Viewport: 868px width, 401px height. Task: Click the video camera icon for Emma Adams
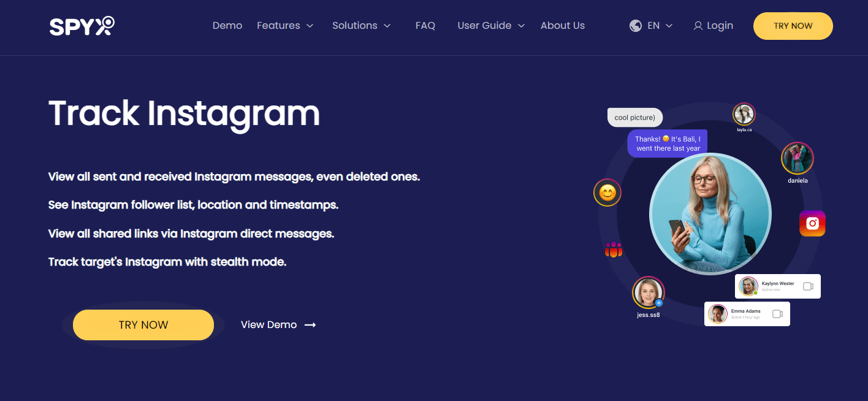[x=777, y=314]
